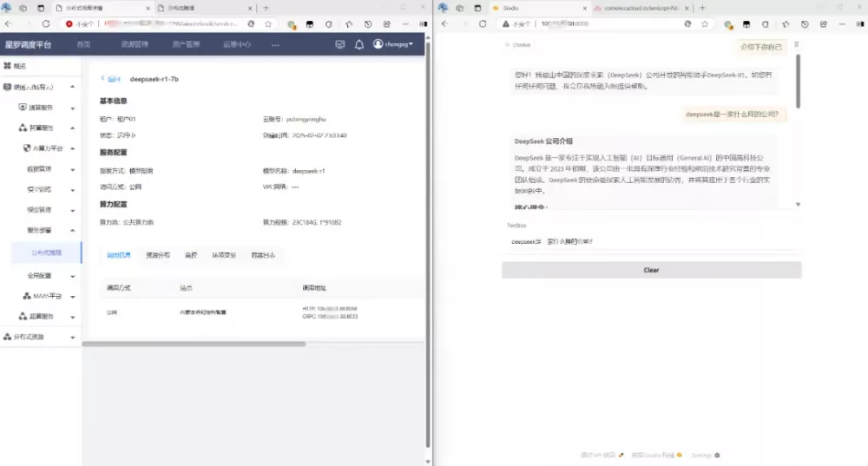Viewport: 868px width, 466px height.
Task: Collapse the 服务部署 sidebar section
Action: [x=73, y=230]
